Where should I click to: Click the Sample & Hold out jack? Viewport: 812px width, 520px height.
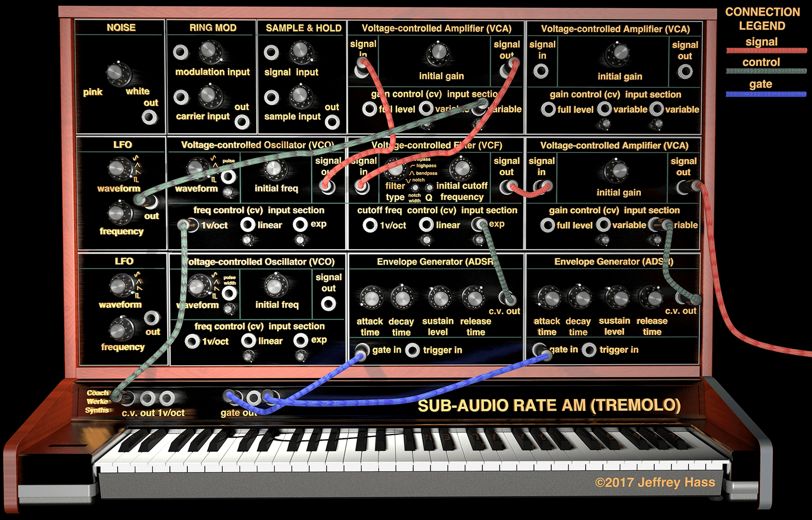(332, 122)
